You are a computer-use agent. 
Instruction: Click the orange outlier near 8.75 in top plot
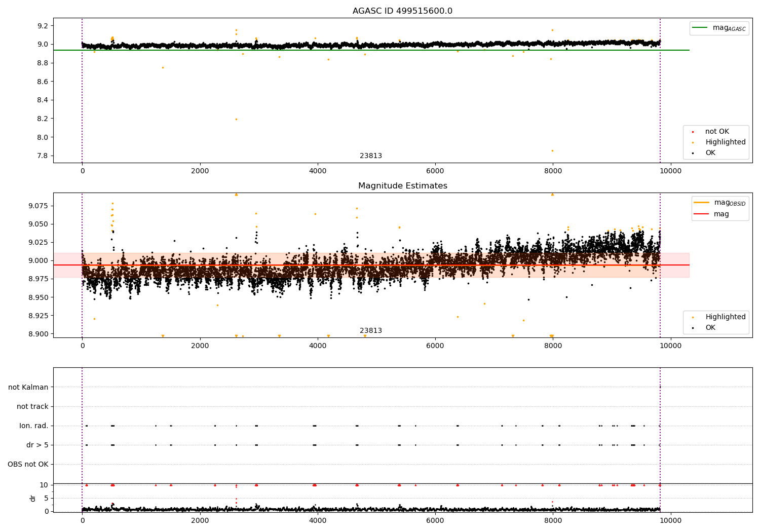point(163,67)
